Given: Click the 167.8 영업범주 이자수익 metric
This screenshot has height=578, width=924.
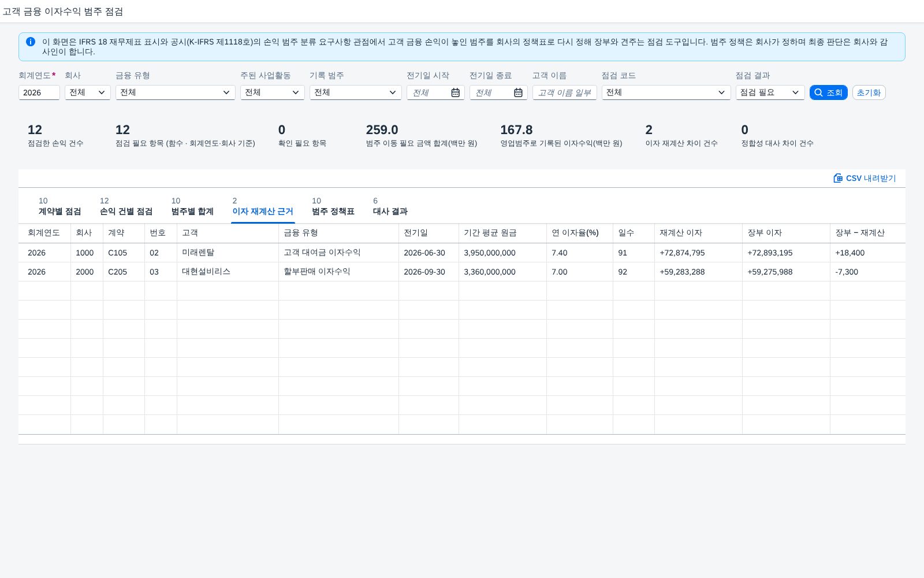Looking at the screenshot, I should [x=561, y=135].
